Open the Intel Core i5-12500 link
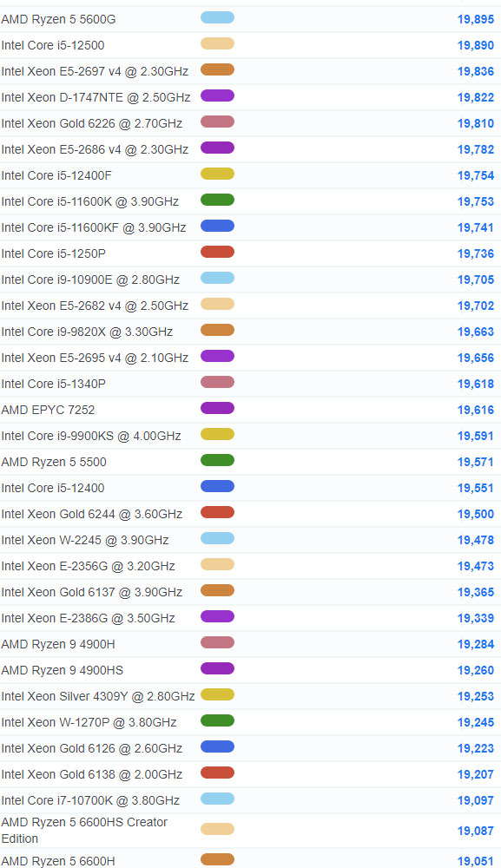Screen dimensions: 501x868 tap(53, 45)
